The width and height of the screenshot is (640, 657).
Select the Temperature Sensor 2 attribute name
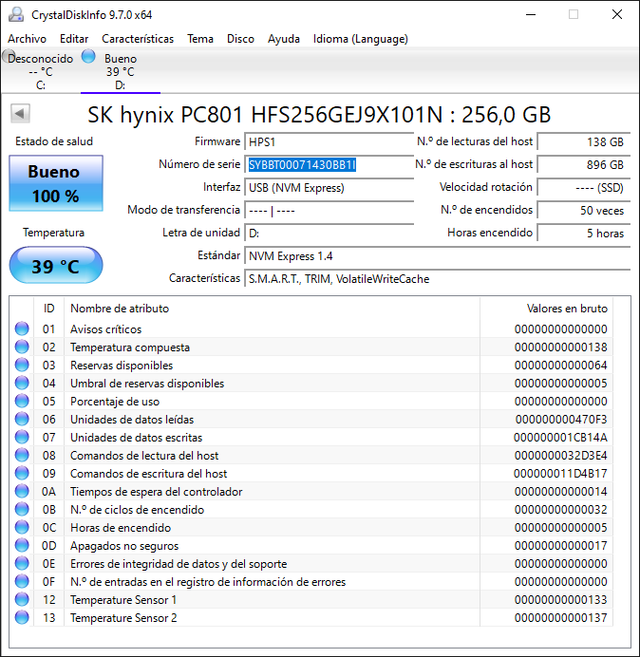click(123, 618)
